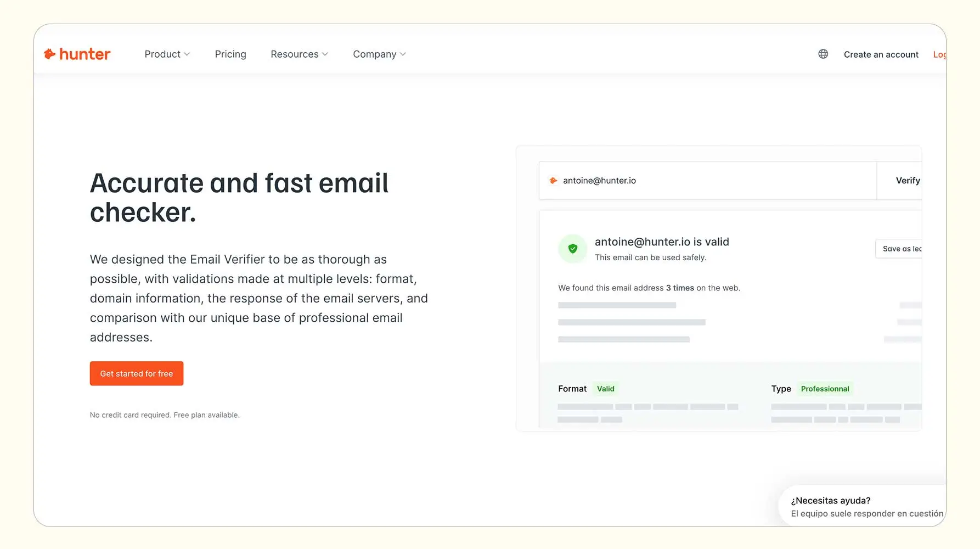Expand the Company dropdown menu
Viewport: 980px width, 549px height.
click(379, 54)
